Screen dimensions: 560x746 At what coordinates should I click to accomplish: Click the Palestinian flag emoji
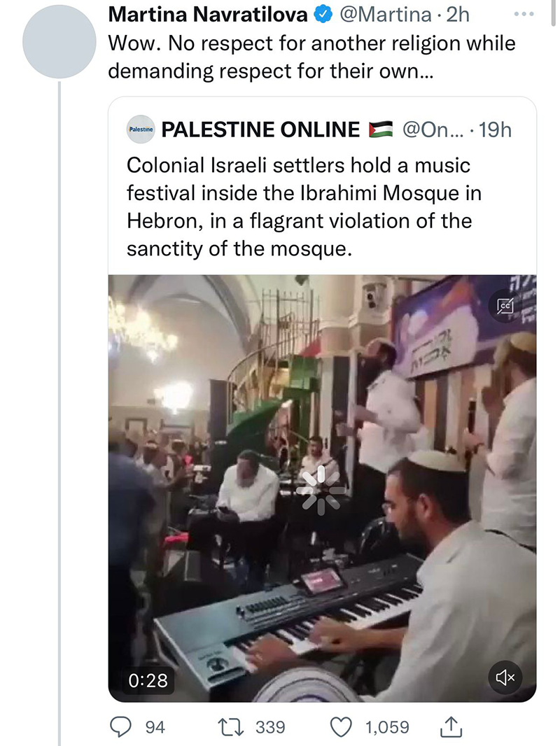(381, 129)
